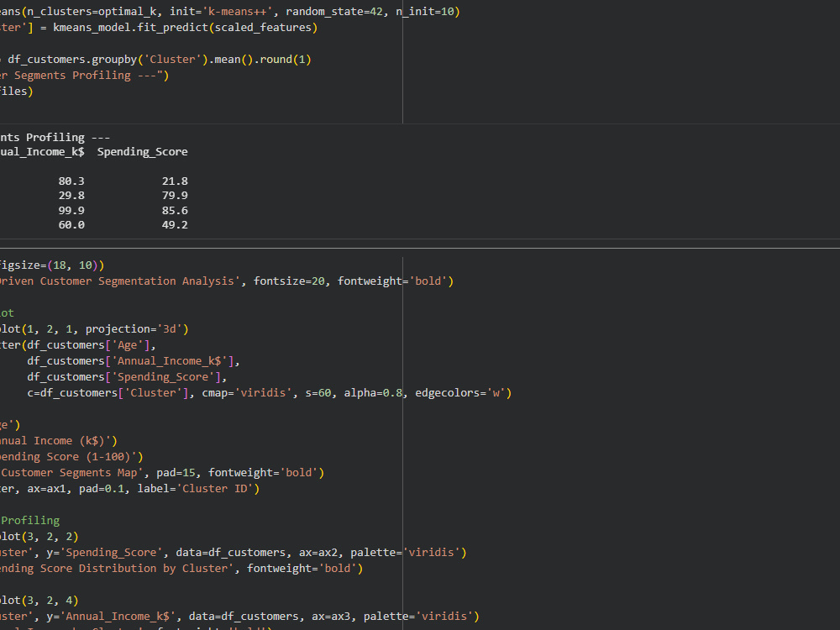This screenshot has width=840, height=630.
Task: Click the 80.3 income value
Action: click(71, 181)
